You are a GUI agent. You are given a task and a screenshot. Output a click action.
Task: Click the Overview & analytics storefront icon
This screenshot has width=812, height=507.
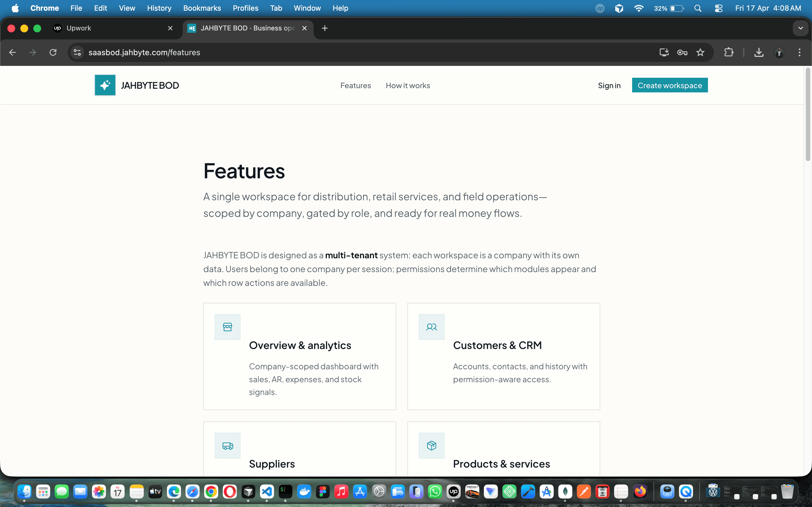pyautogui.click(x=228, y=327)
